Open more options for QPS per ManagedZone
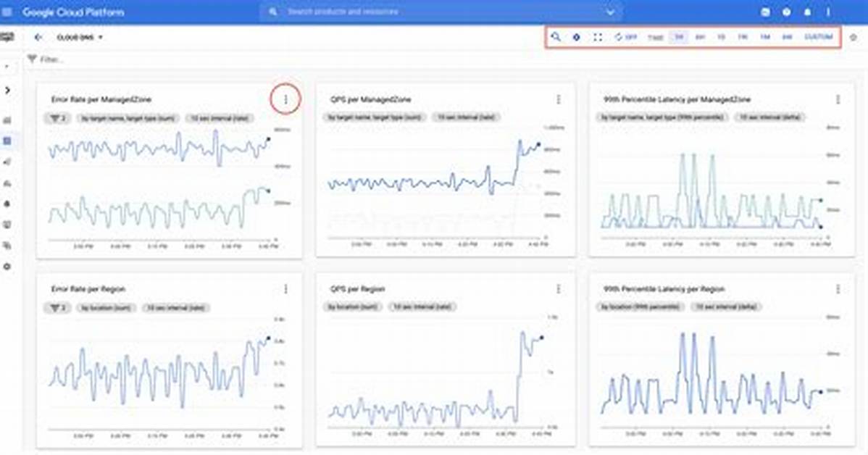This screenshot has width=868, height=455. click(558, 99)
